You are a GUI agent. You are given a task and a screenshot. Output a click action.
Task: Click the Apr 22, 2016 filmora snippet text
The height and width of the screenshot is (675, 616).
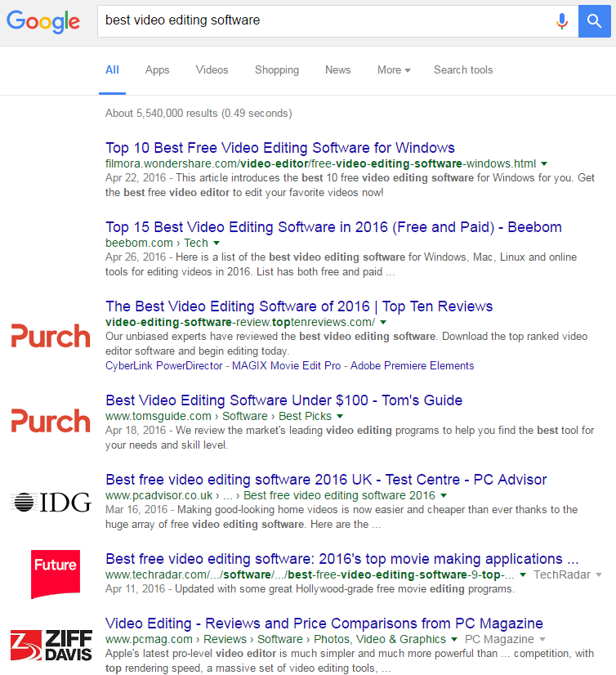pyautogui.click(x=350, y=186)
